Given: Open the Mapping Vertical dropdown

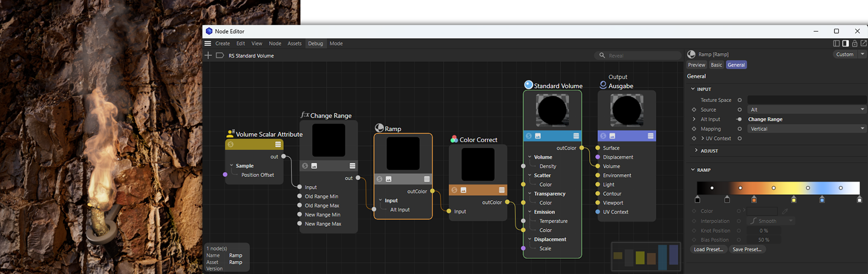Looking at the screenshot, I should click(x=807, y=129).
